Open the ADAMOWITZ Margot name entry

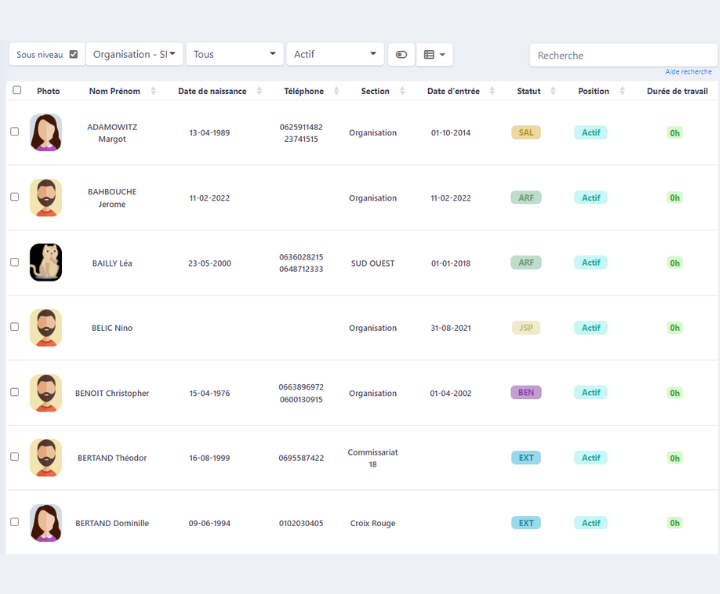click(x=112, y=133)
